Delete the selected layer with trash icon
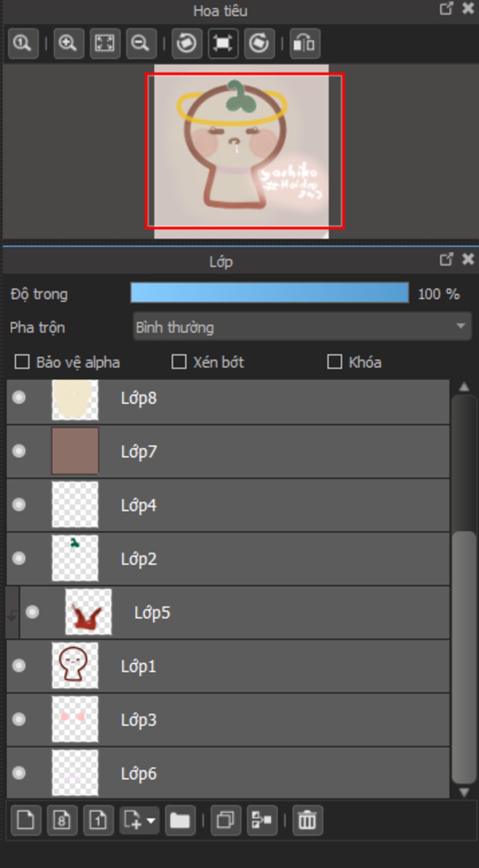479x868 pixels. tap(307, 820)
